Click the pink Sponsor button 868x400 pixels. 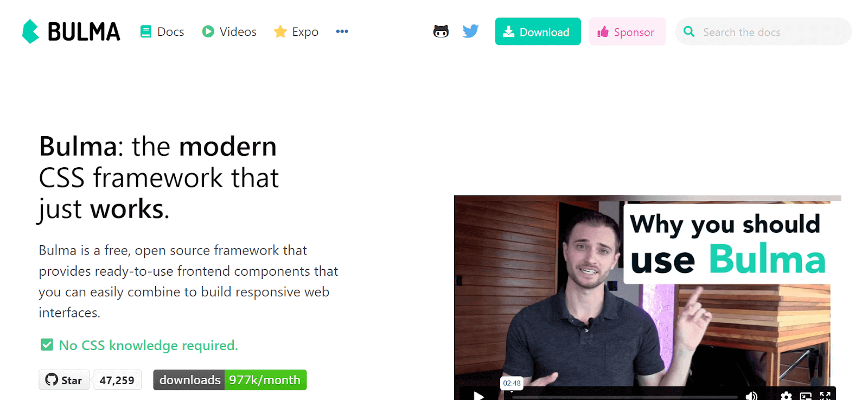click(x=627, y=31)
